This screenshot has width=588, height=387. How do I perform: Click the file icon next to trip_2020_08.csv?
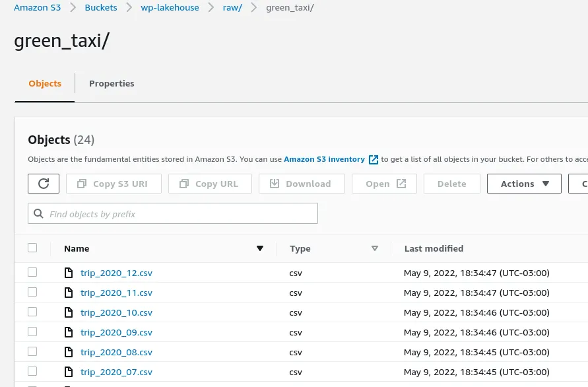69,352
